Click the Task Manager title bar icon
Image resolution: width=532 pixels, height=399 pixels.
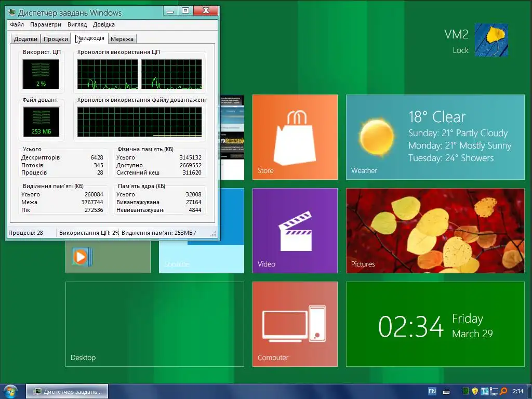click(12, 12)
